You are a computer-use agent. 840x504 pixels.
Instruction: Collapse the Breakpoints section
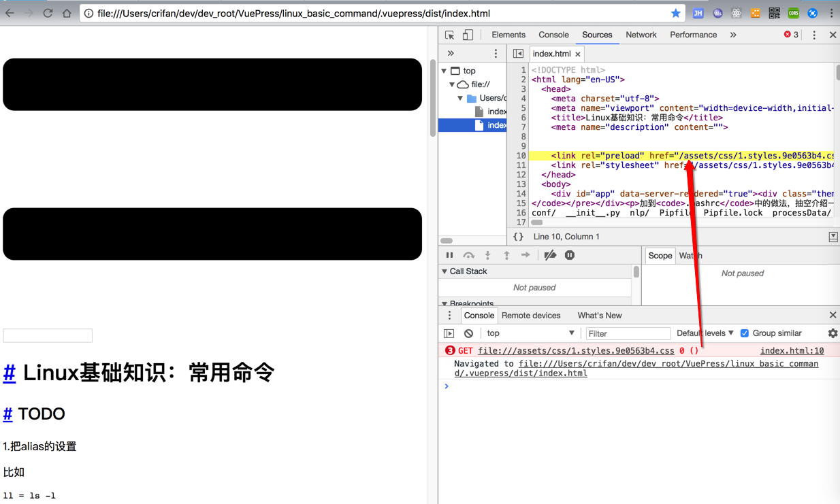[445, 303]
